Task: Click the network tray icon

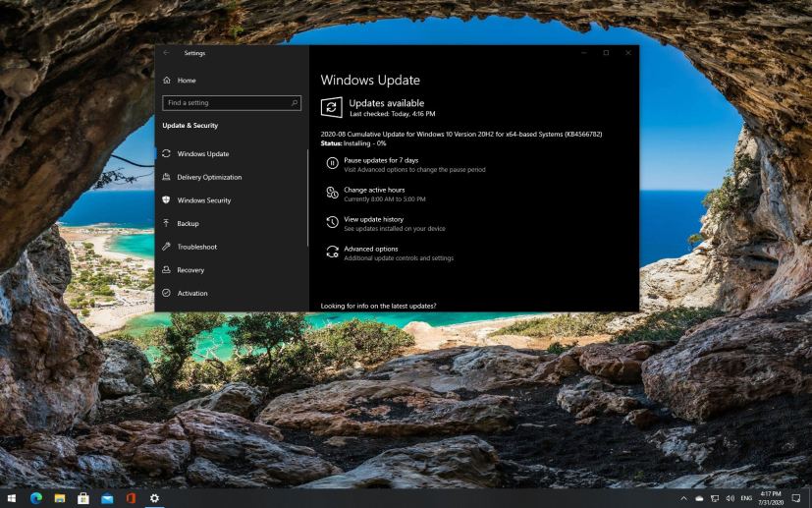Action: pyautogui.click(x=715, y=499)
